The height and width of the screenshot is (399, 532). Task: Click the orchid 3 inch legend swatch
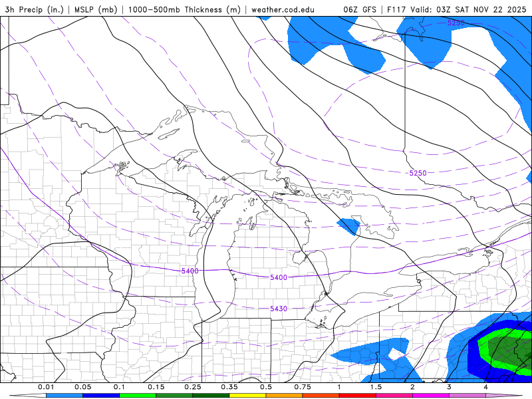click(467, 396)
